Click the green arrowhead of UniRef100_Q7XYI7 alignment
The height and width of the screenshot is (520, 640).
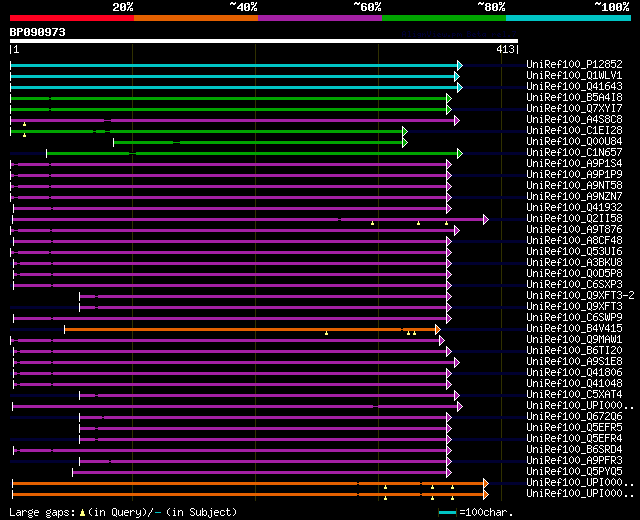[449, 109]
